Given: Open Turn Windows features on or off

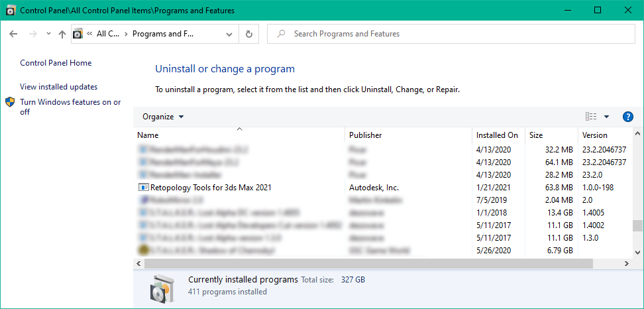Looking at the screenshot, I should click(71, 107).
